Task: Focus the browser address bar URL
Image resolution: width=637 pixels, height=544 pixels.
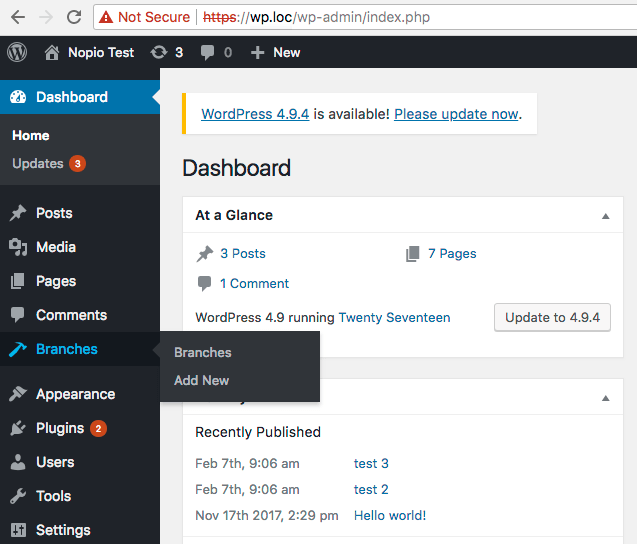Action: [x=316, y=17]
